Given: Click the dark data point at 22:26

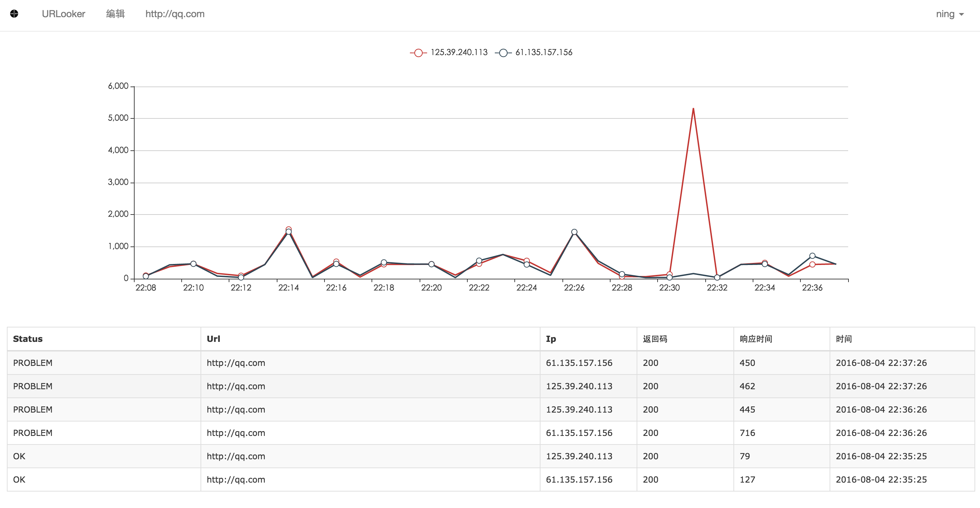Looking at the screenshot, I should coord(574,232).
